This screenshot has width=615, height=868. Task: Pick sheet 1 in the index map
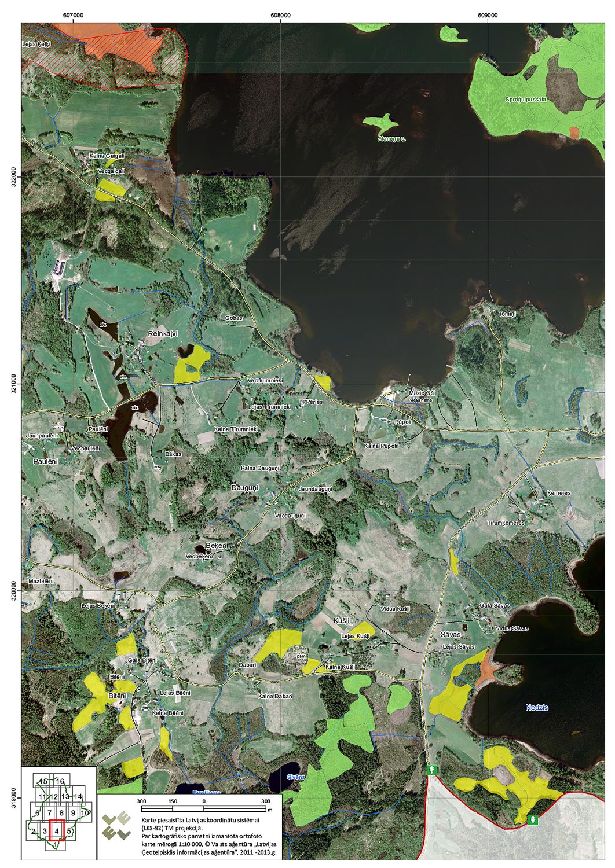(55, 845)
